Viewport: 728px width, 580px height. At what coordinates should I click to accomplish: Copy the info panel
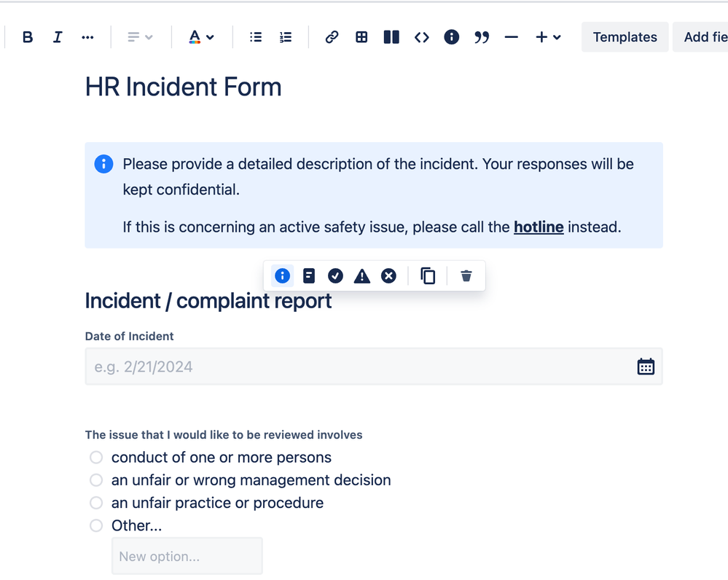pyautogui.click(x=428, y=276)
